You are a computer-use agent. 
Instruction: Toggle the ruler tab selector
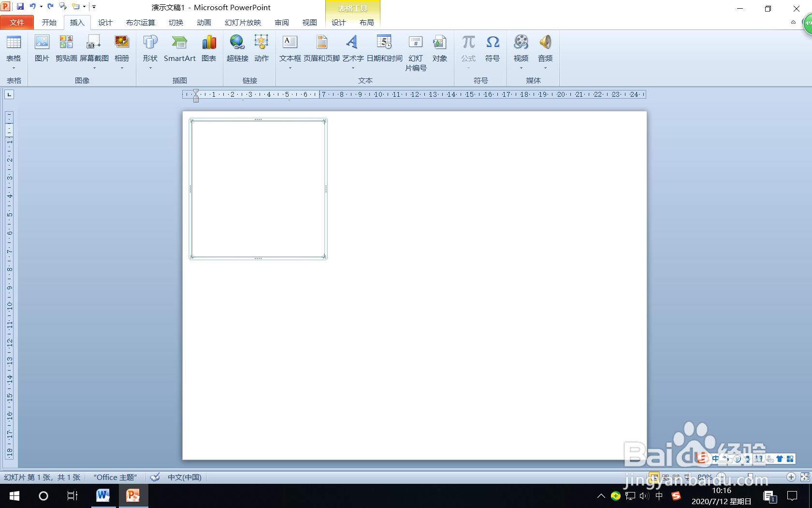pos(9,94)
